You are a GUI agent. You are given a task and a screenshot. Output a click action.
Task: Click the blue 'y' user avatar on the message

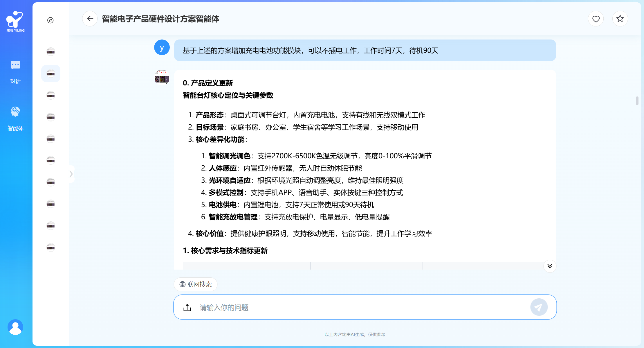point(162,47)
